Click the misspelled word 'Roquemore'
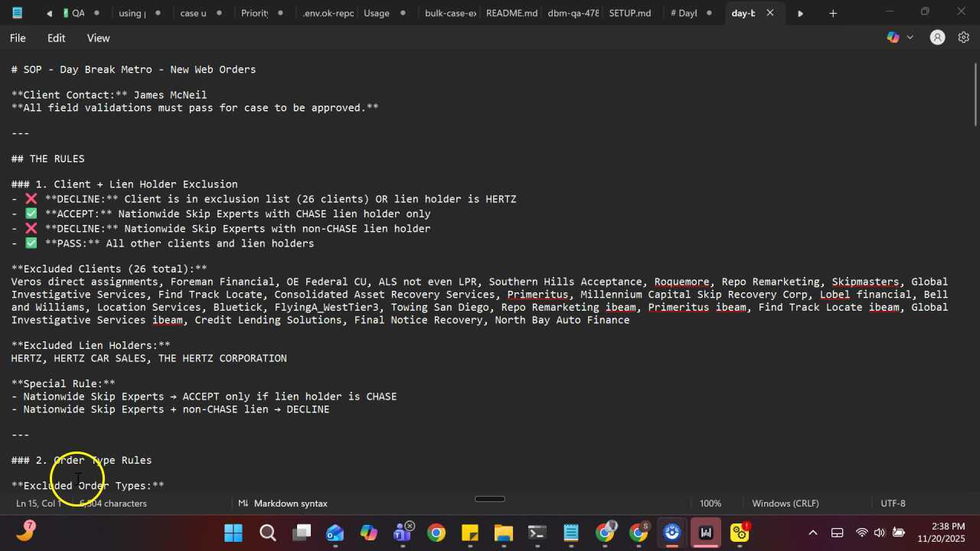This screenshot has height=551, width=980. [x=681, y=282]
